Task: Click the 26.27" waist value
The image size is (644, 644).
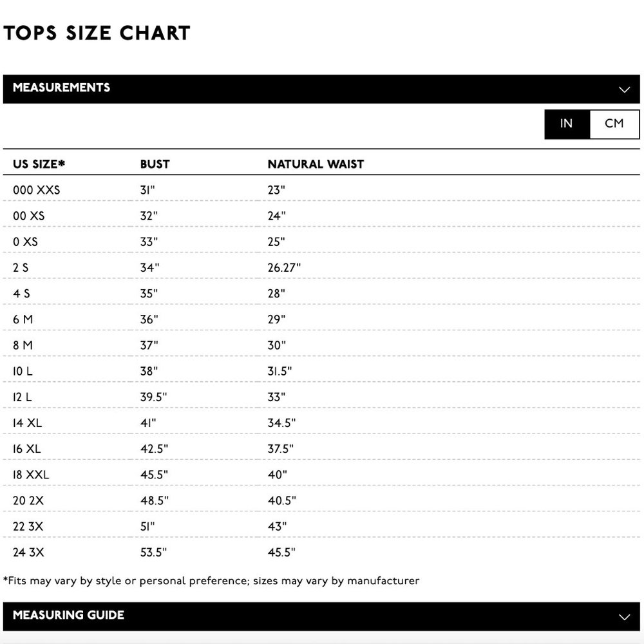Action: [x=284, y=268]
